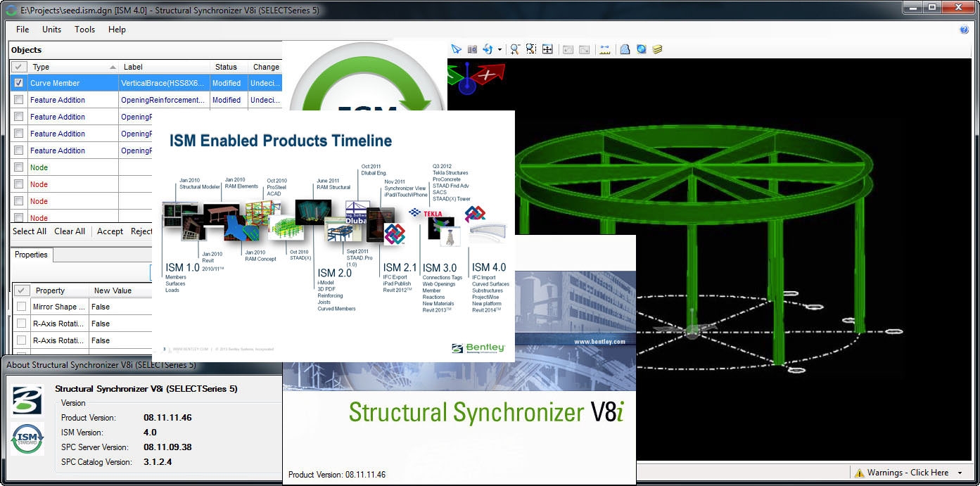
Task: Select the Curve Member type cell
Action: point(74,83)
